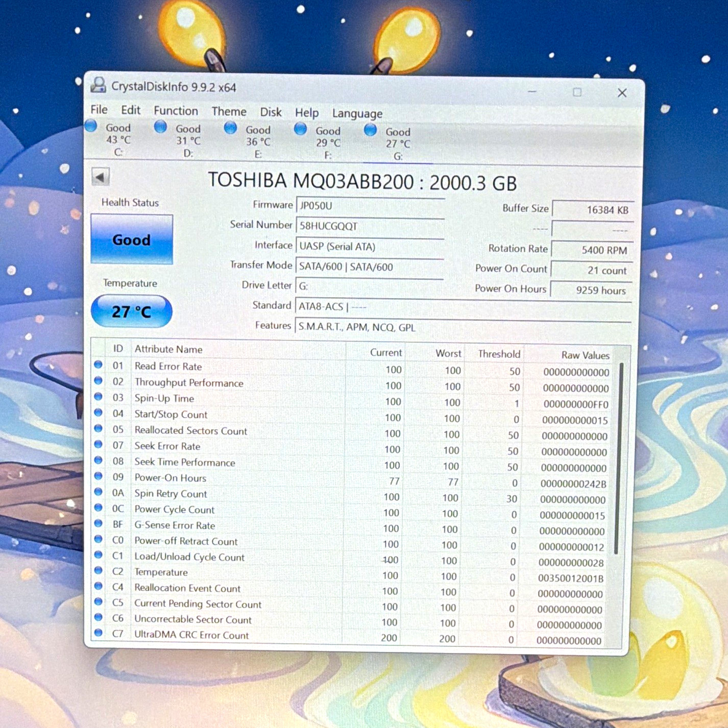Select the D: drive status orb
This screenshot has width=728, height=728.
pyautogui.click(x=160, y=127)
